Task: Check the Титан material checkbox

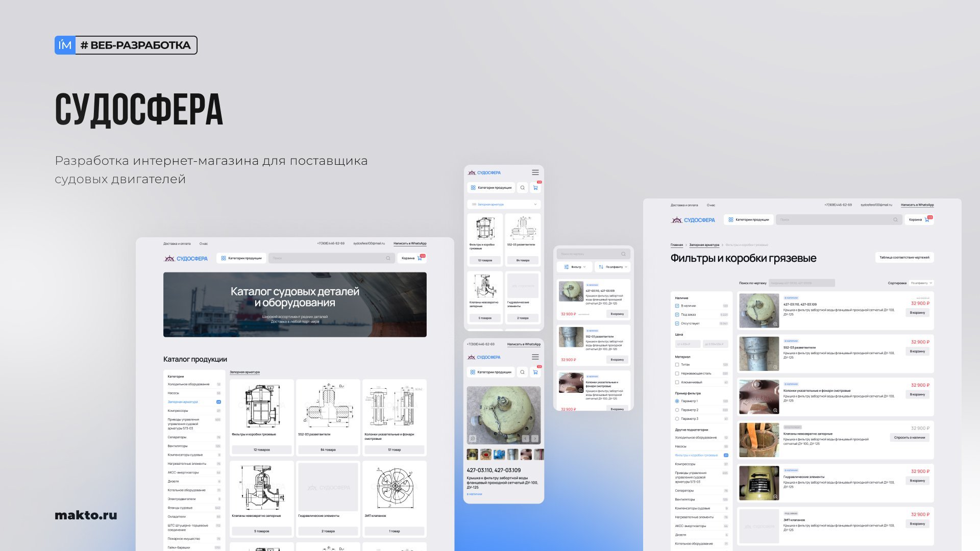Action: click(x=677, y=365)
